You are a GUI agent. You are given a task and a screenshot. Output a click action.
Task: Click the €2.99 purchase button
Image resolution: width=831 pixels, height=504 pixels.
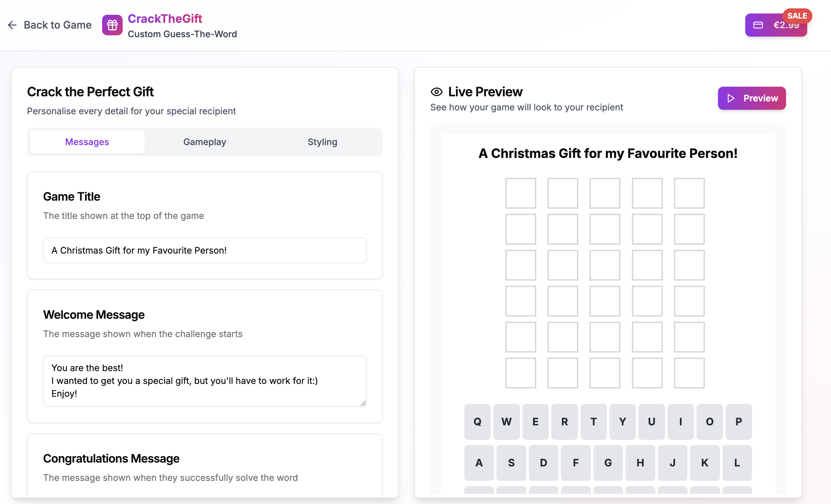point(776,25)
